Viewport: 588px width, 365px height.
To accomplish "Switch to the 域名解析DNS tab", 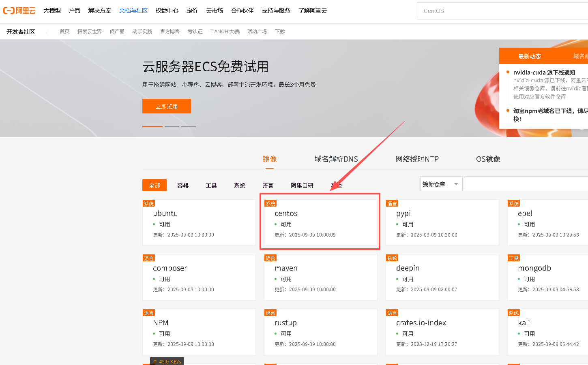I will coord(336,159).
